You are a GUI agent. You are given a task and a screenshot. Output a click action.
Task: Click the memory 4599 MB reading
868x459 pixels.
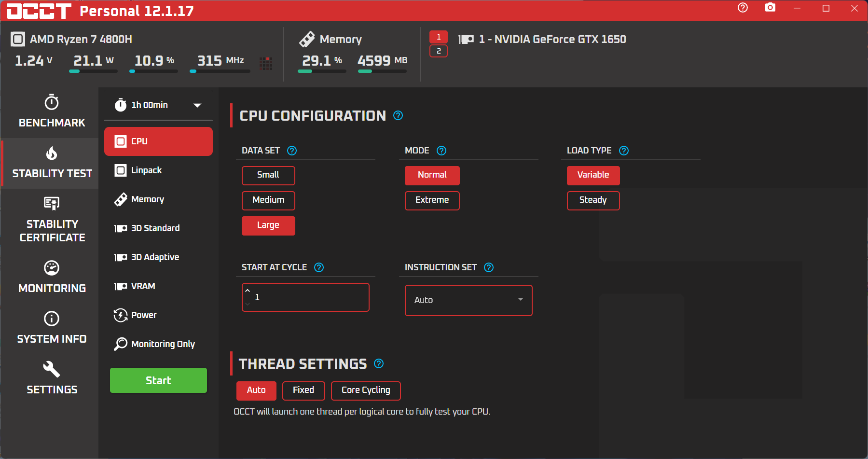pos(383,61)
